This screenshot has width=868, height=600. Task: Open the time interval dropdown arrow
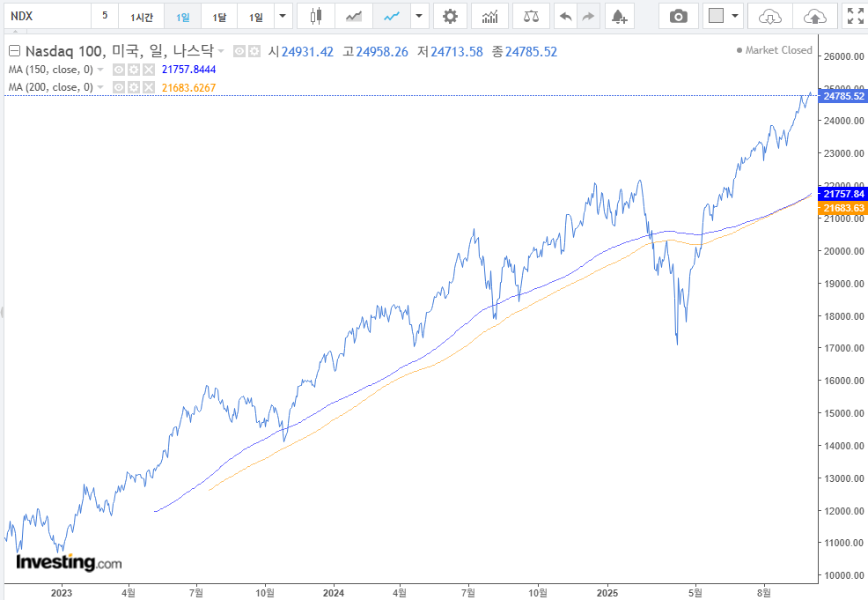coord(283,16)
